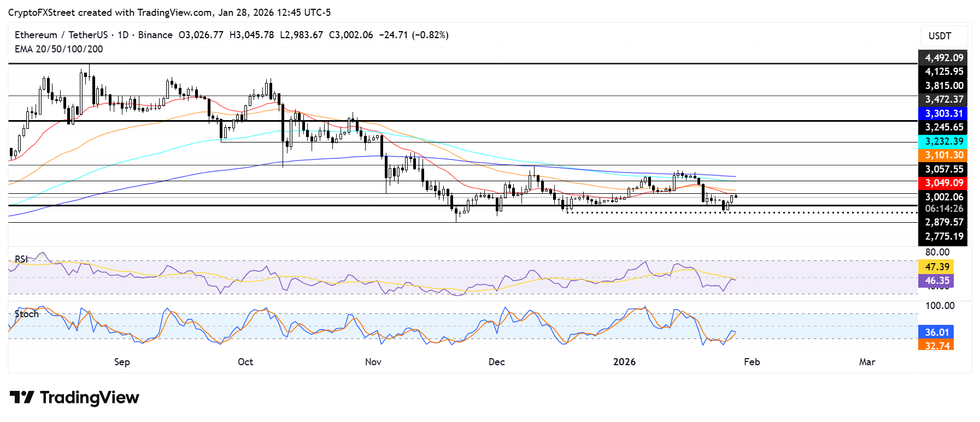Click the orange 32.74 Stoch value tag

936,346
